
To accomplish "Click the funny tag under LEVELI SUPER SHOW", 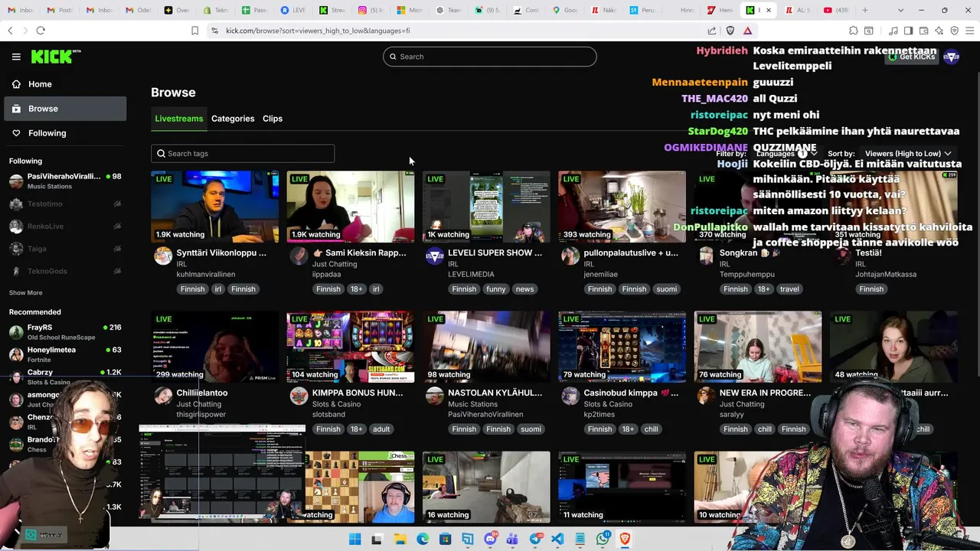I will click(x=496, y=289).
